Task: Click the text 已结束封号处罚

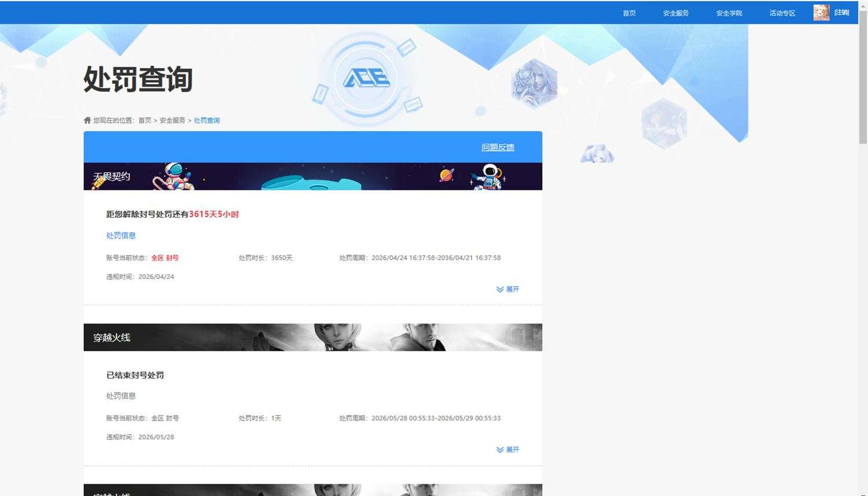Action: [135, 375]
